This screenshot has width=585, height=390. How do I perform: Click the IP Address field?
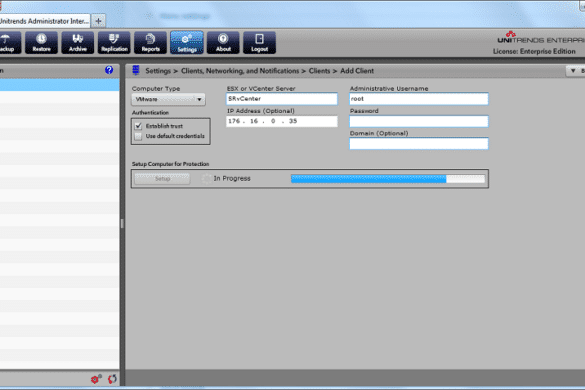(282, 121)
